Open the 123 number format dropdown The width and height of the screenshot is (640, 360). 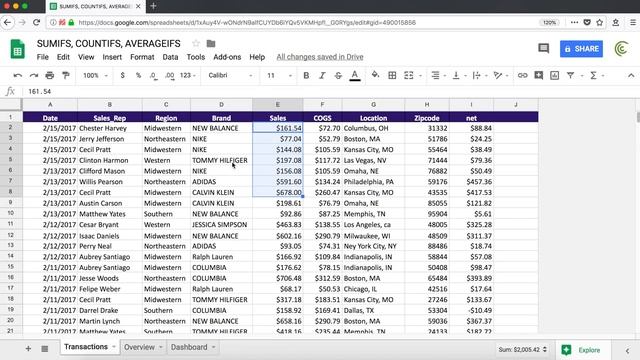(188, 76)
